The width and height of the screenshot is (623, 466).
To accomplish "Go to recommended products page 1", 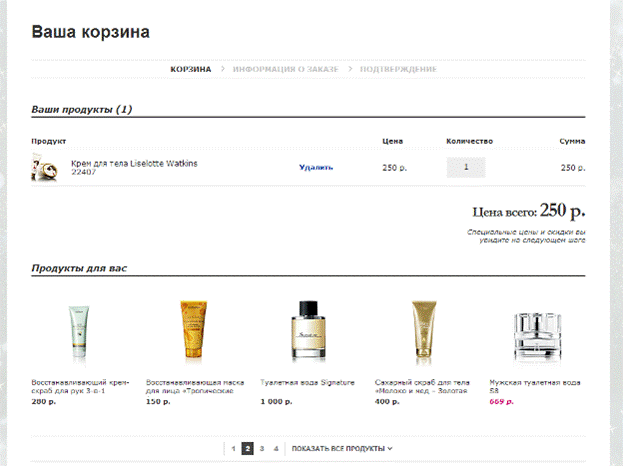I will click(233, 449).
